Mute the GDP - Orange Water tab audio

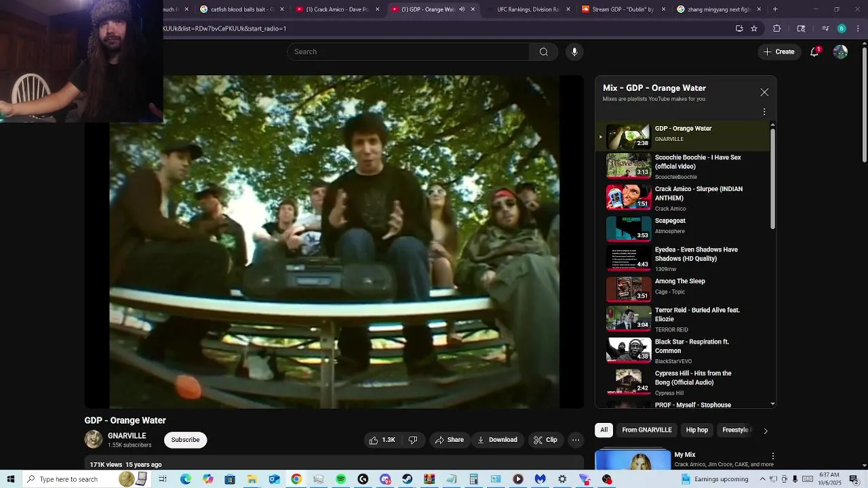(x=462, y=9)
